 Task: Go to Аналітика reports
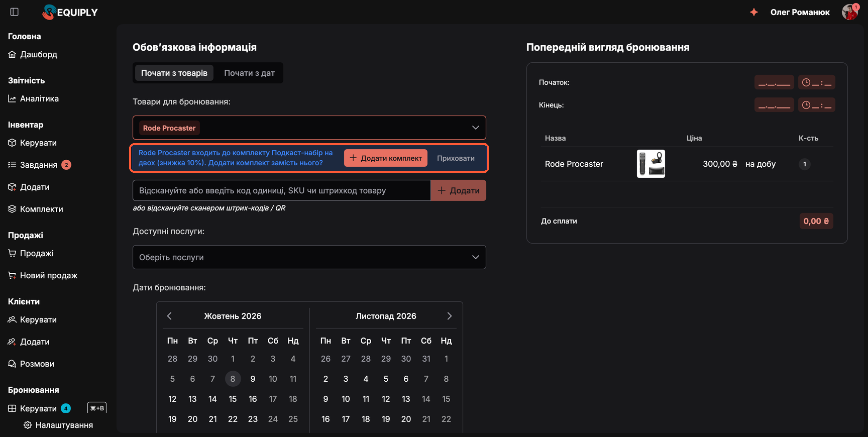pyautogui.click(x=33, y=98)
